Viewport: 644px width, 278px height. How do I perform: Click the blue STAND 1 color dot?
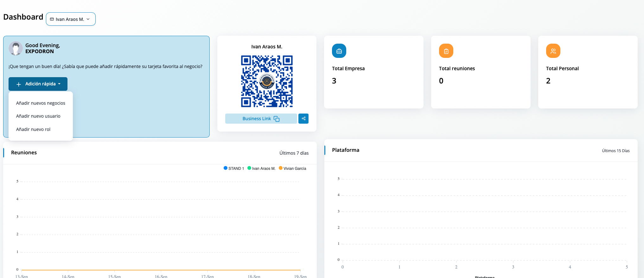[x=226, y=168]
